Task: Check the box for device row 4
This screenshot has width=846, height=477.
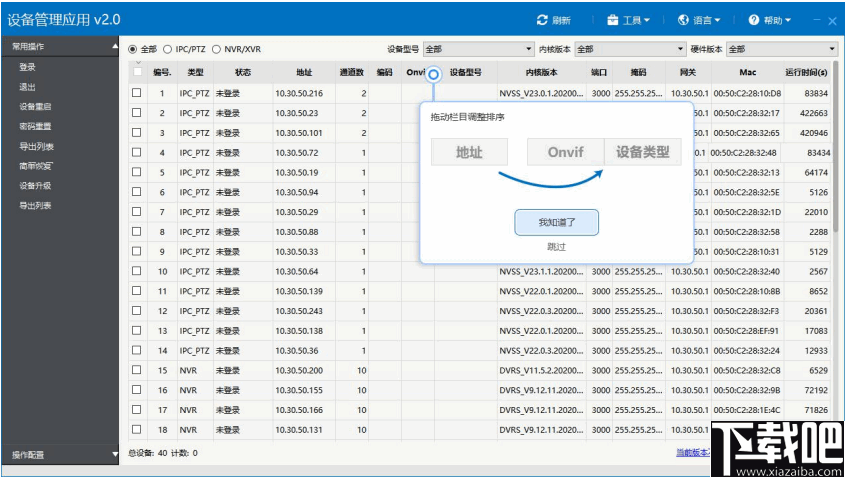Action: (x=137, y=152)
